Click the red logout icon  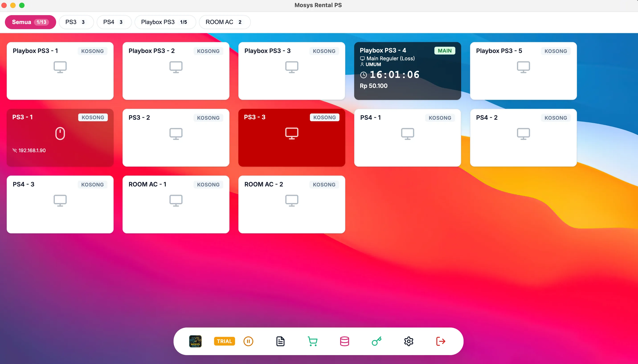coord(440,341)
